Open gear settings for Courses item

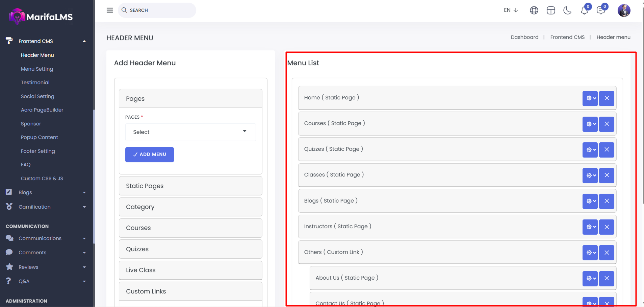590,124
